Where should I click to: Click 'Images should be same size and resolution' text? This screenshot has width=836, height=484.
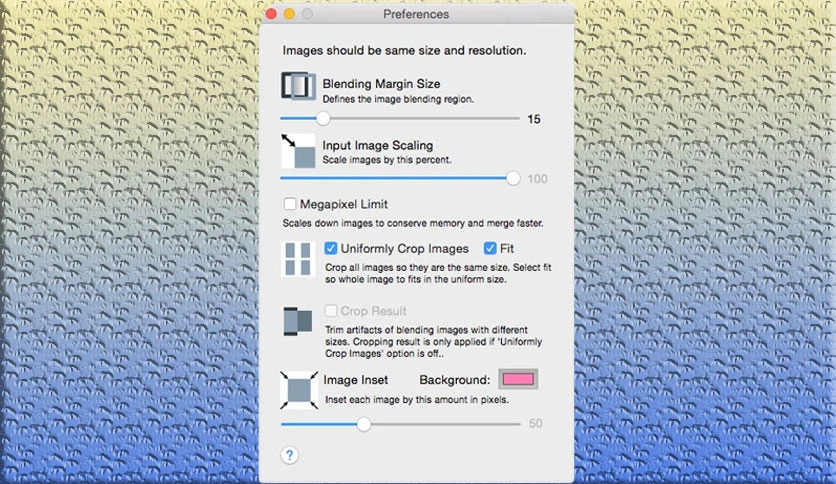(x=404, y=51)
